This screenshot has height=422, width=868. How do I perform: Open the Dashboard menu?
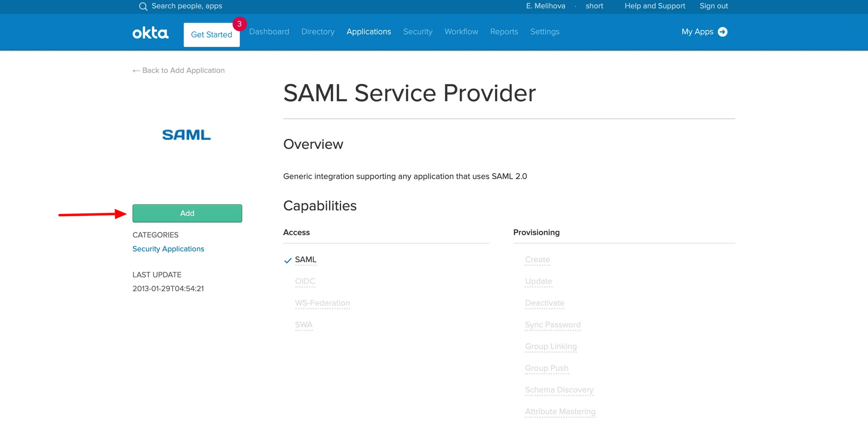click(269, 32)
